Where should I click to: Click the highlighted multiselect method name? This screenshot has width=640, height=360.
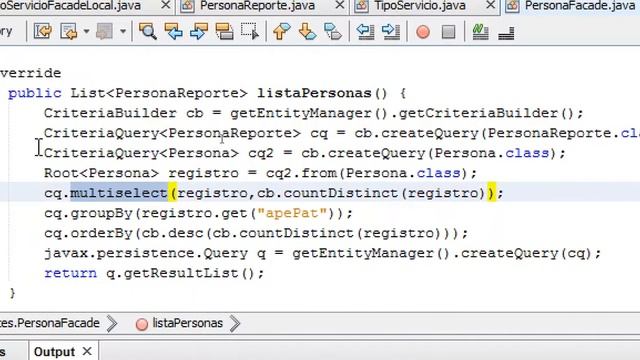pos(119,193)
